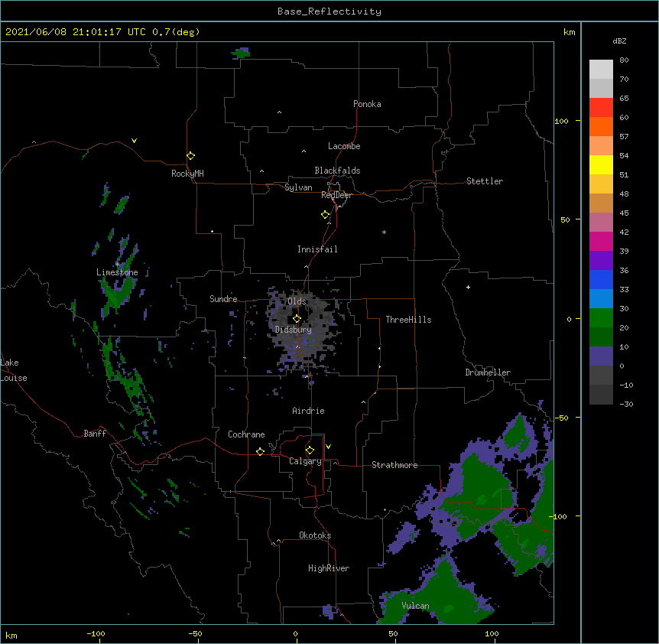Click the HighRiver label
This screenshot has height=644, width=659.
point(329,568)
